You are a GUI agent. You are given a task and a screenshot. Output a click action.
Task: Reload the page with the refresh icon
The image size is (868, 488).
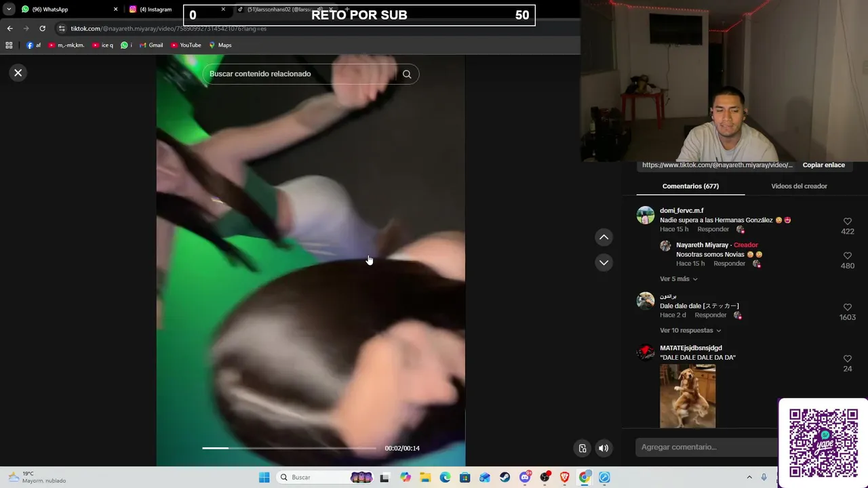42,28
